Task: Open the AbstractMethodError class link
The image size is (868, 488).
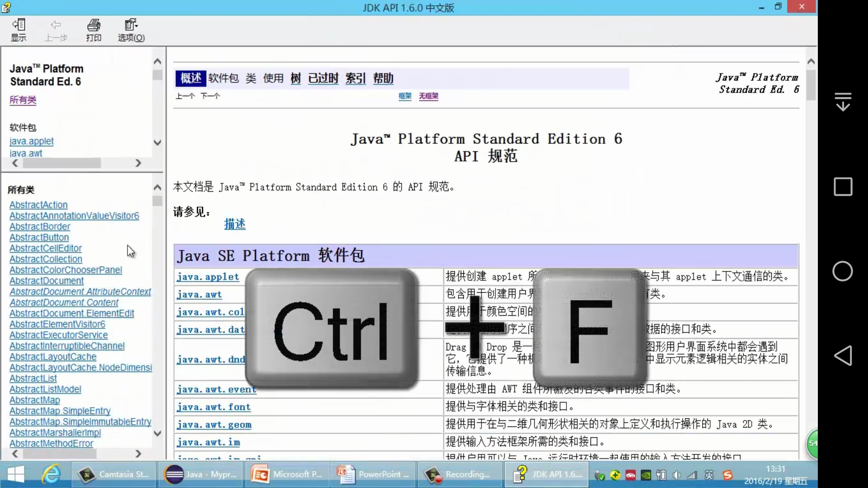Action: [51, 444]
